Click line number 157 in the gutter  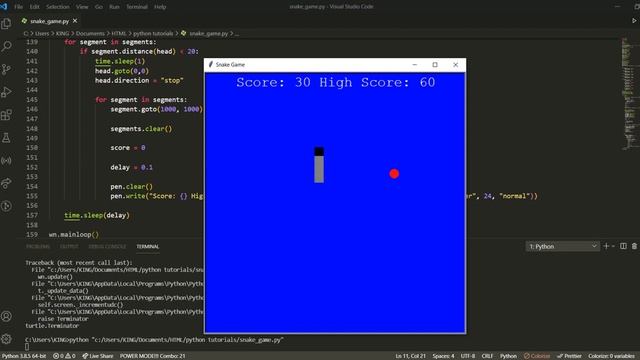[31, 215]
